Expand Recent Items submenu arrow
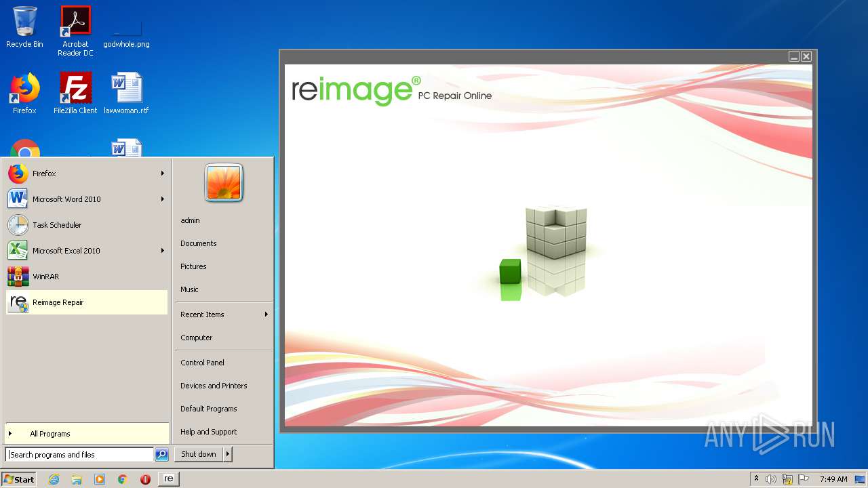 tap(267, 314)
